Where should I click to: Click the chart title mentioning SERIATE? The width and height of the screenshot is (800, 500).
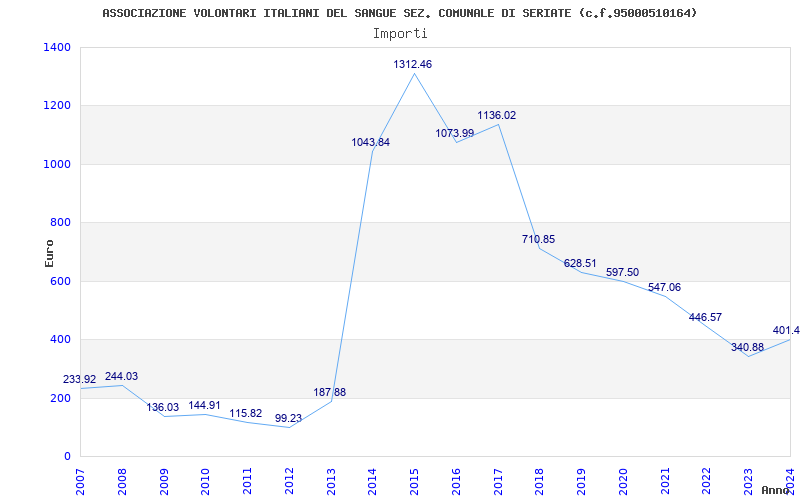coord(399,13)
